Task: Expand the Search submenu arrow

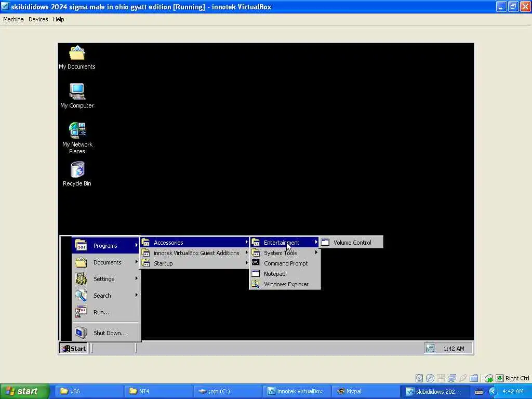Action: (137, 295)
